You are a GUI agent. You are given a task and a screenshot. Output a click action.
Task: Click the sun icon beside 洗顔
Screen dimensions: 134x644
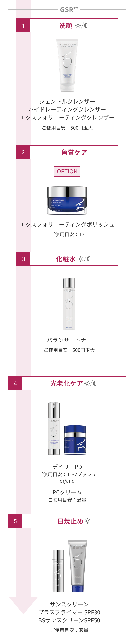pyautogui.click(x=78, y=25)
